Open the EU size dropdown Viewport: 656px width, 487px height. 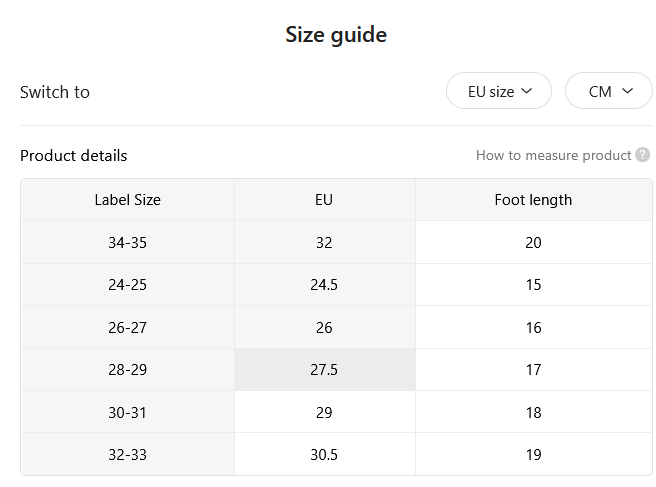click(499, 91)
